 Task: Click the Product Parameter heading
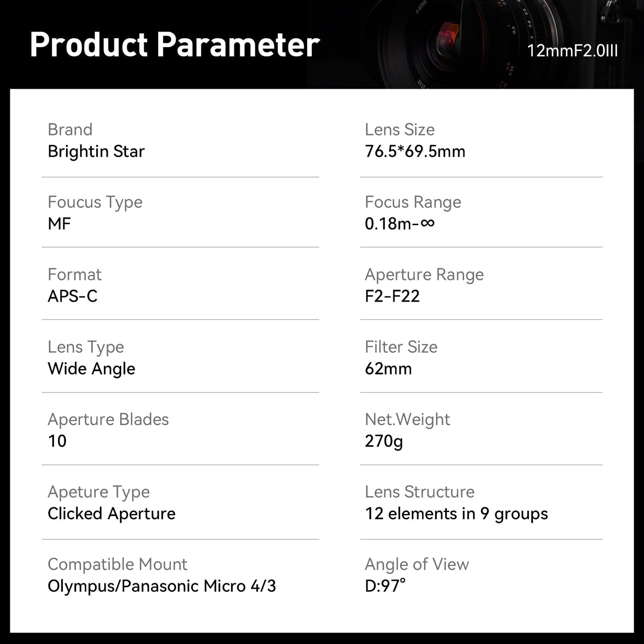pyautogui.click(x=175, y=45)
